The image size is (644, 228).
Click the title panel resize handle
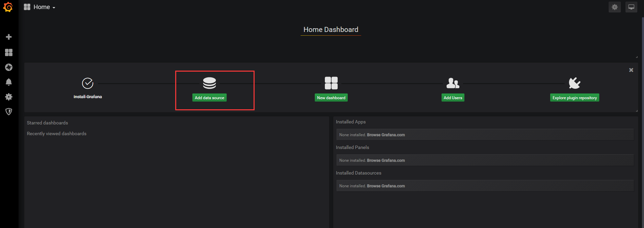coord(637,57)
